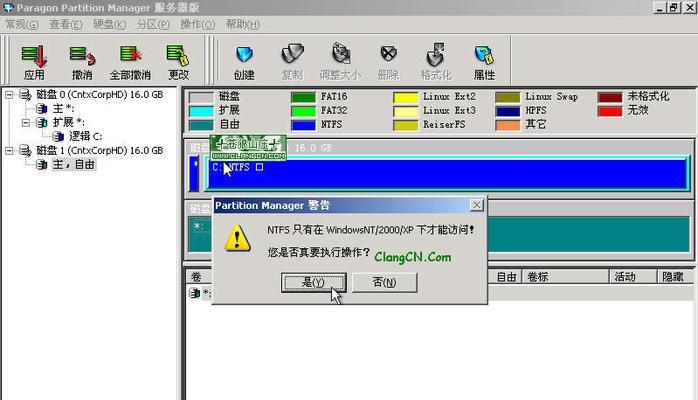Click the 扩展 cyan legend swatch
The height and width of the screenshot is (400, 698).
coord(201,111)
